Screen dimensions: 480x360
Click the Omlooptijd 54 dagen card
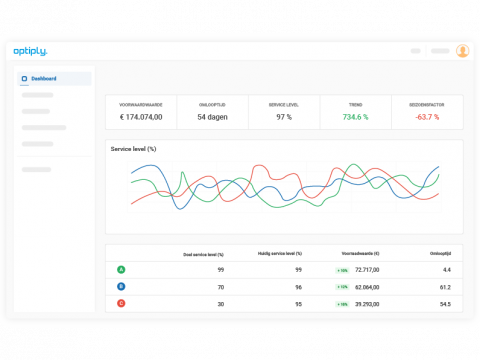click(x=213, y=112)
